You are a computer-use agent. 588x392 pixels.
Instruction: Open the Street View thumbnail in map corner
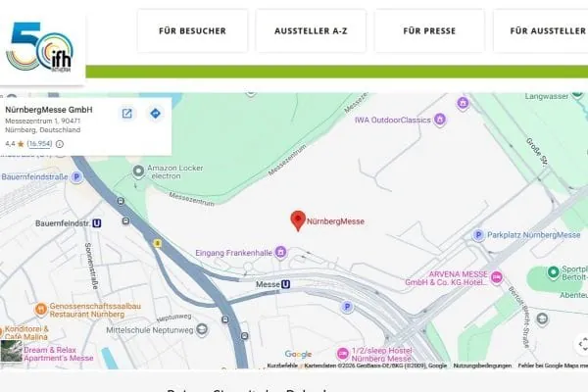point(12,351)
